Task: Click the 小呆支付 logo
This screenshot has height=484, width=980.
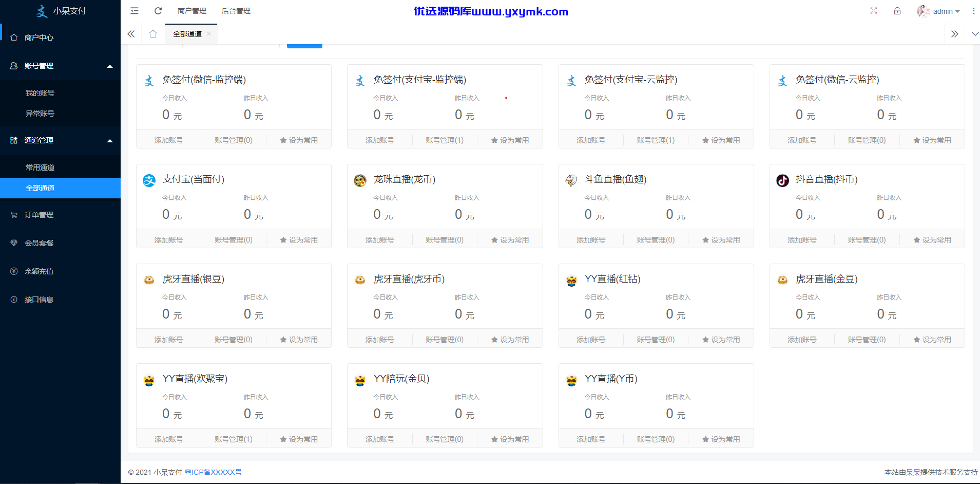Action: click(61, 11)
